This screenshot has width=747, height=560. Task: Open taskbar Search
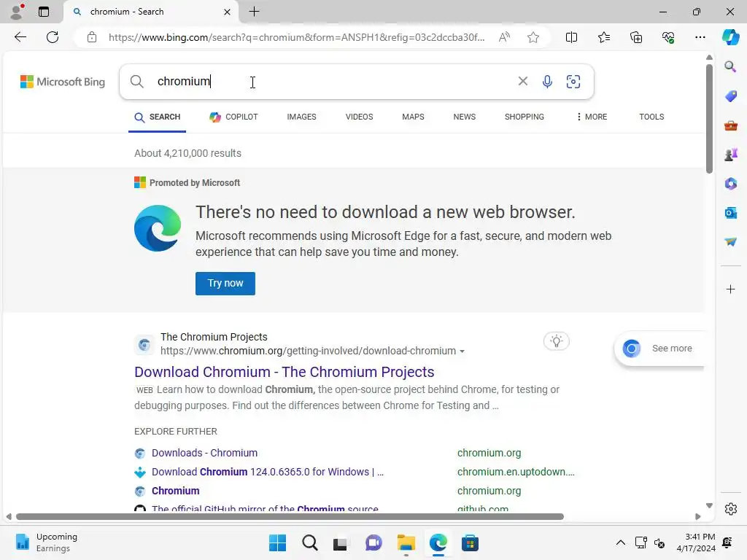pos(309,542)
